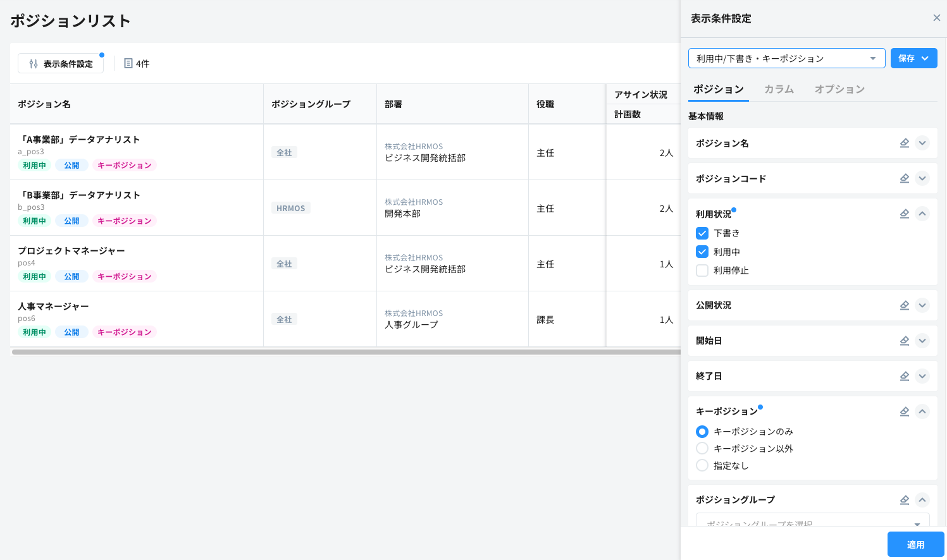Viewport: 947px width, 560px height.
Task: Click the eraser icon on 利用状況 filter
Action: tap(905, 214)
